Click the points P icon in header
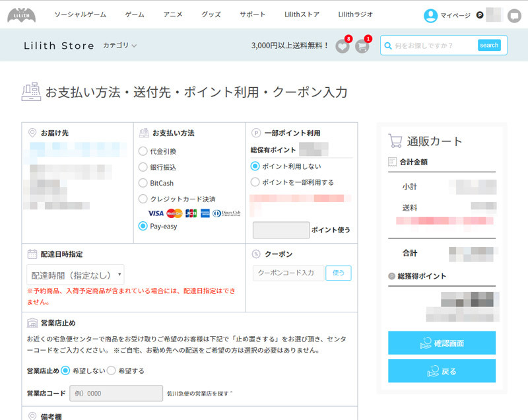The height and width of the screenshot is (420, 528). tap(480, 15)
